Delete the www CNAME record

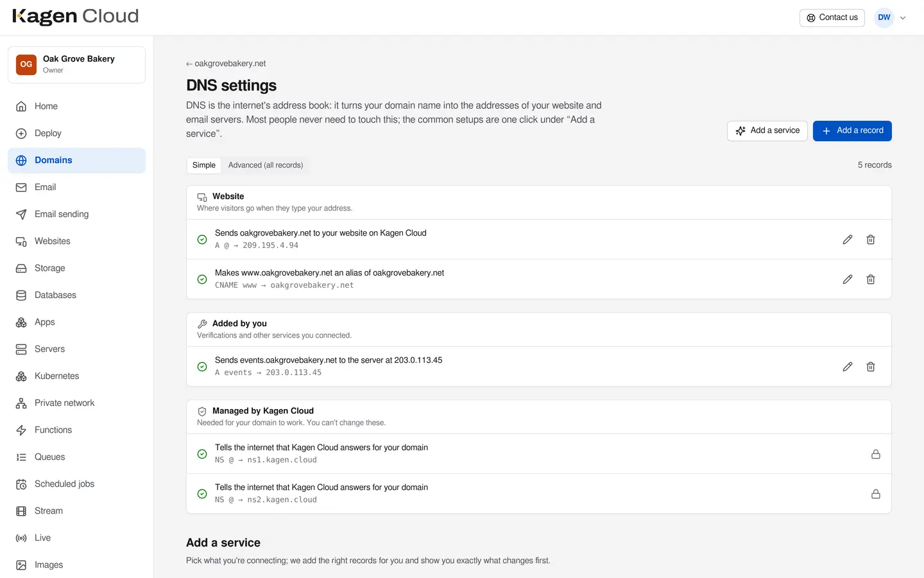click(x=871, y=279)
